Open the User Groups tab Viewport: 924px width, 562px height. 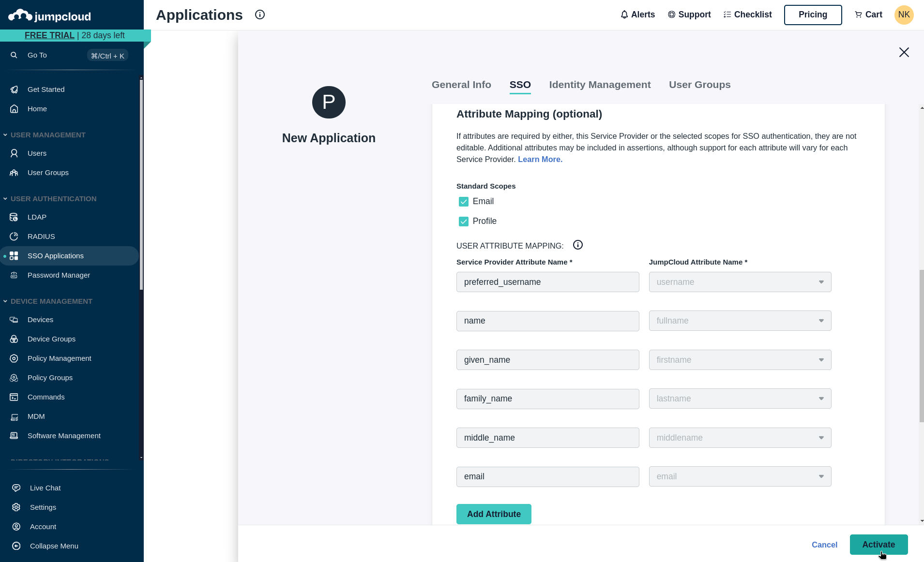tap(699, 85)
